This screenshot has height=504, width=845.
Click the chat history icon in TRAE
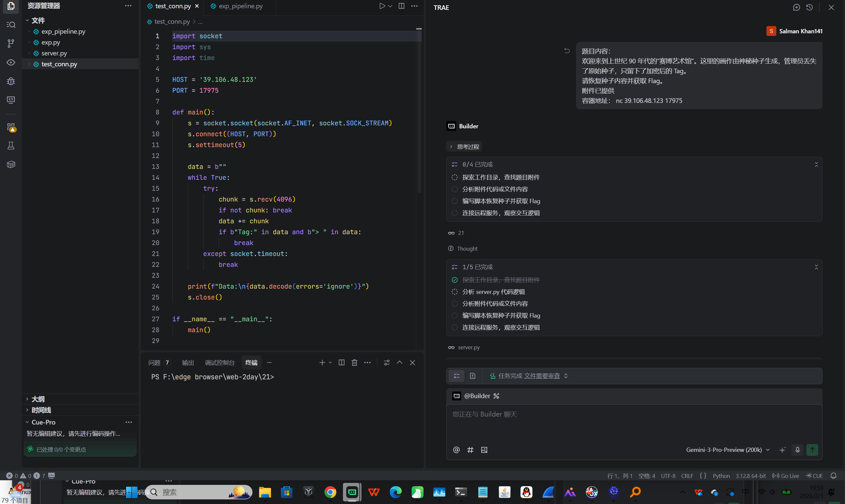coord(809,8)
